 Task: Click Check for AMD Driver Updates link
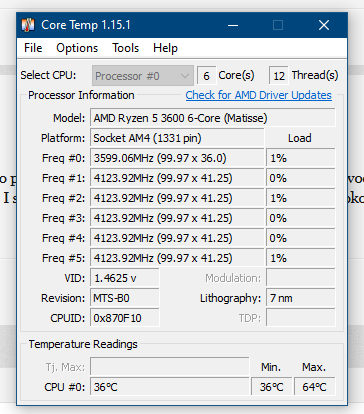point(258,95)
